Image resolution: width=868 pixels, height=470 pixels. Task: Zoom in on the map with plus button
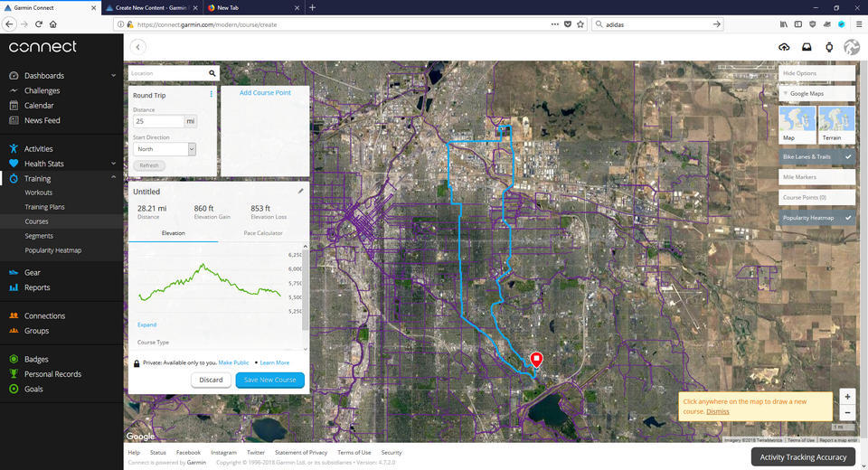point(846,397)
